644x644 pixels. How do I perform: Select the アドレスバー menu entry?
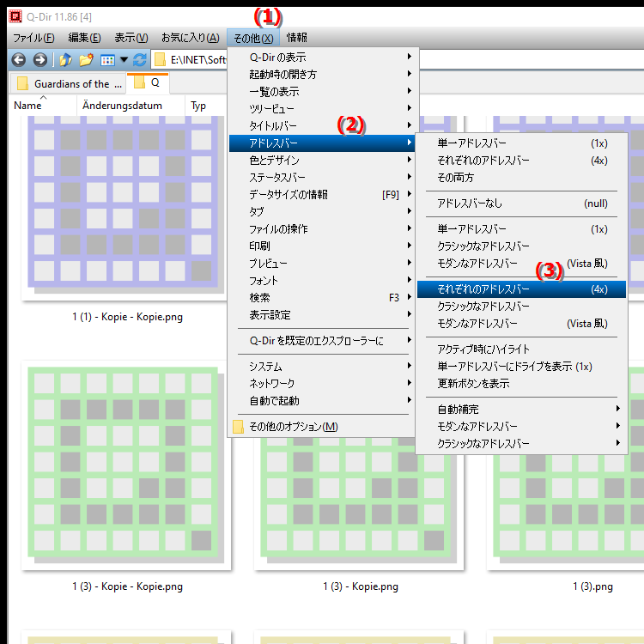point(322,143)
